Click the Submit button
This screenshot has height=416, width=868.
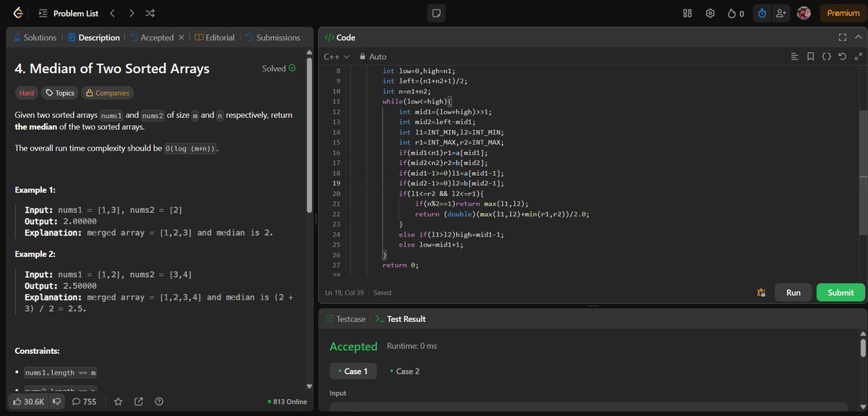pyautogui.click(x=841, y=292)
